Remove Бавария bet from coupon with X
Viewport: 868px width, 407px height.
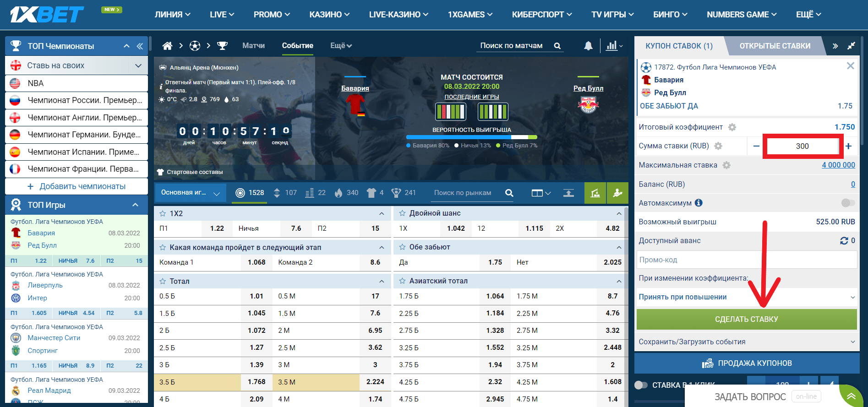[x=850, y=66]
